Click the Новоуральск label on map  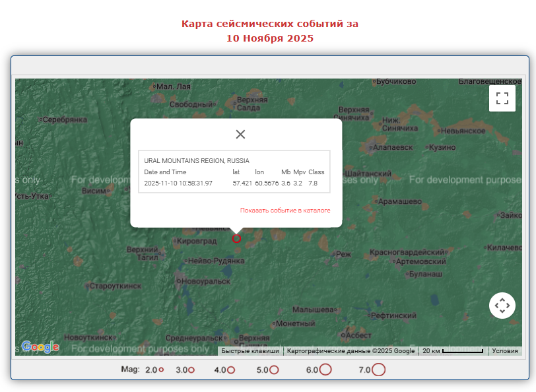[206, 281]
